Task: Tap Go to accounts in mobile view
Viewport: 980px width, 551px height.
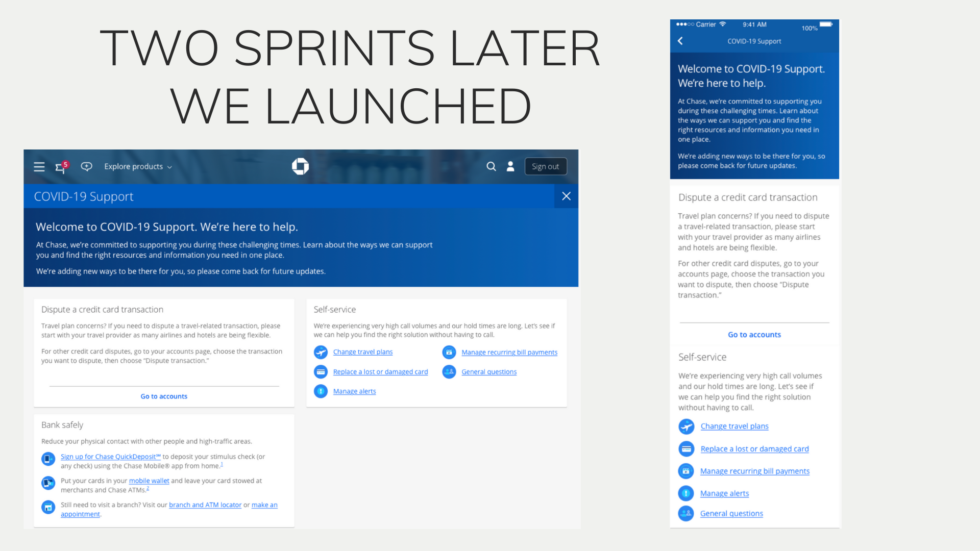Action: tap(754, 335)
